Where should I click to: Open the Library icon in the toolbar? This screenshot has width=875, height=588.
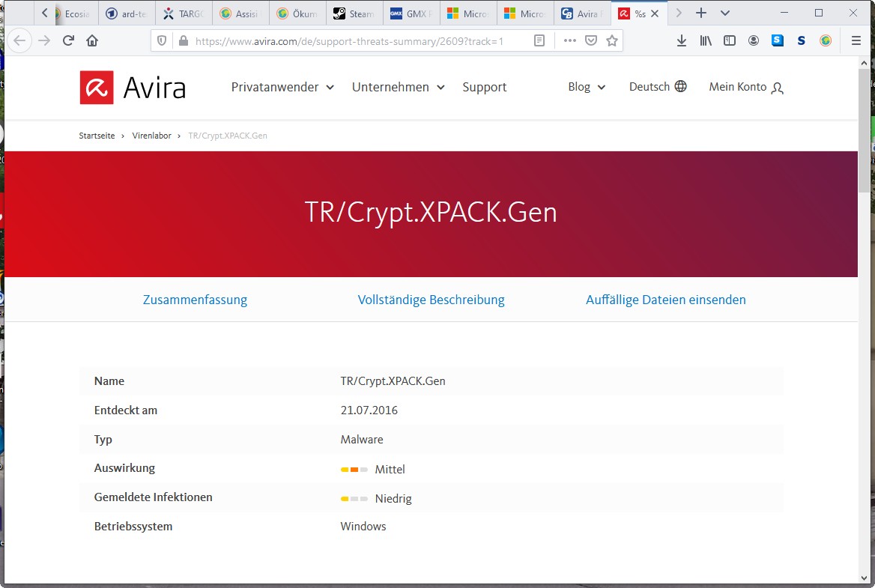[705, 40]
